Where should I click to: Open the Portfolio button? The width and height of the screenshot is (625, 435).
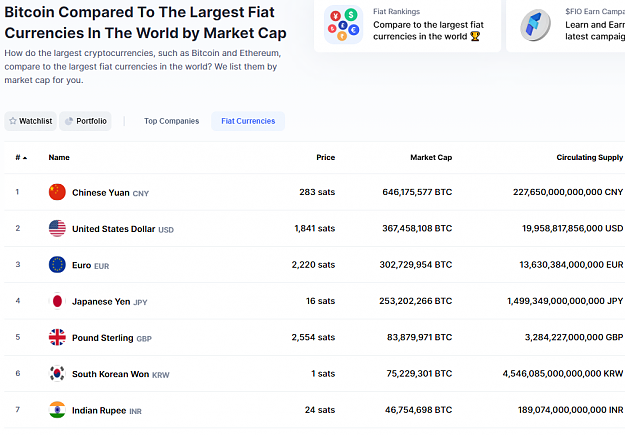pos(85,121)
